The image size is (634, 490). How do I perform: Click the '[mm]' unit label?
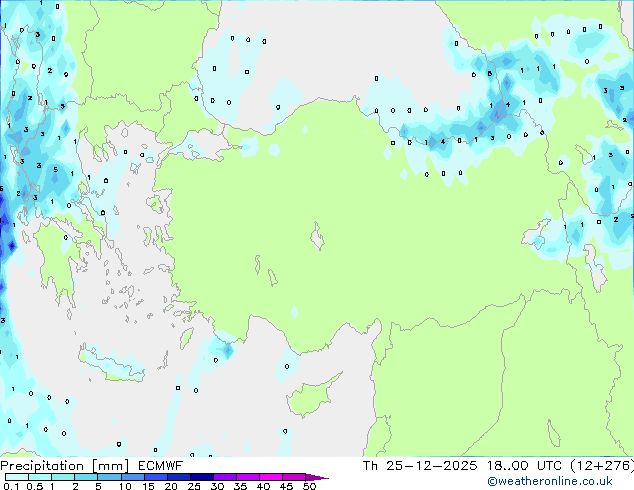(x=111, y=466)
